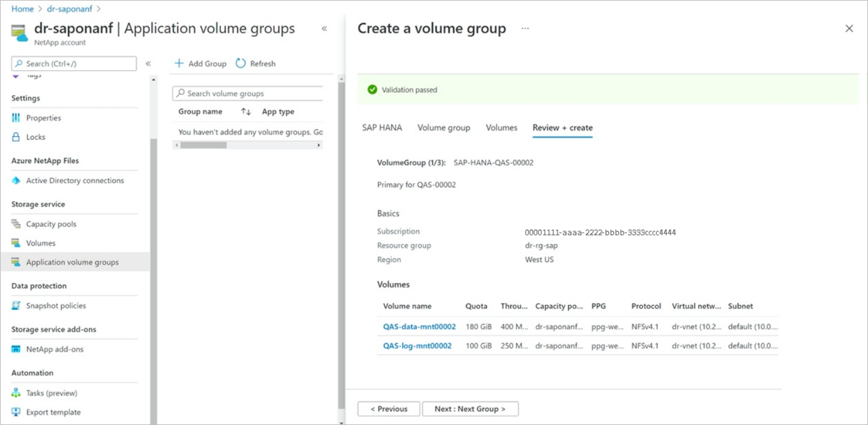Click the Tasks (preview) icon
The width and height of the screenshot is (868, 425).
pos(16,393)
